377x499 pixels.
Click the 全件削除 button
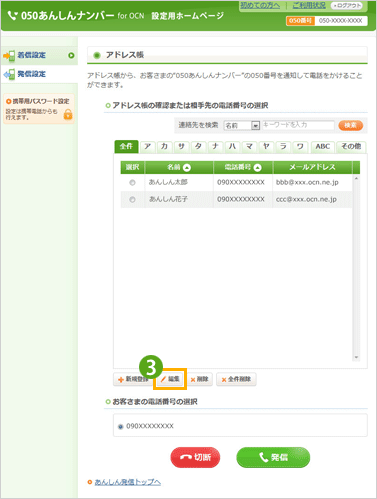click(x=236, y=379)
